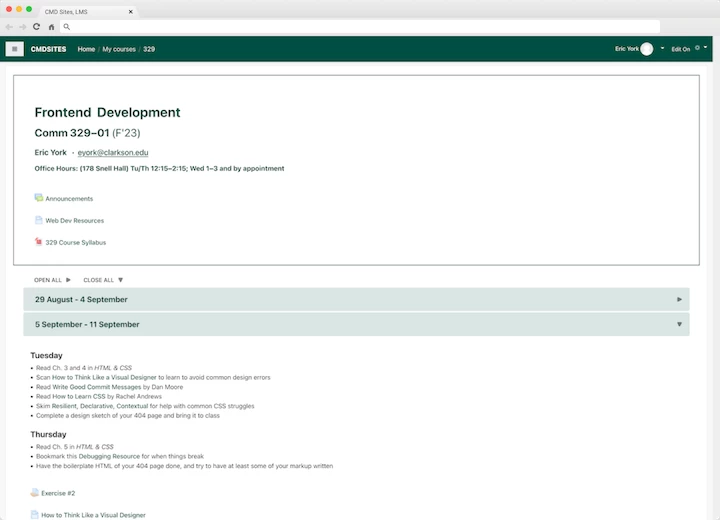Open Exercise #2 link
This screenshot has height=520, width=720.
coord(58,493)
